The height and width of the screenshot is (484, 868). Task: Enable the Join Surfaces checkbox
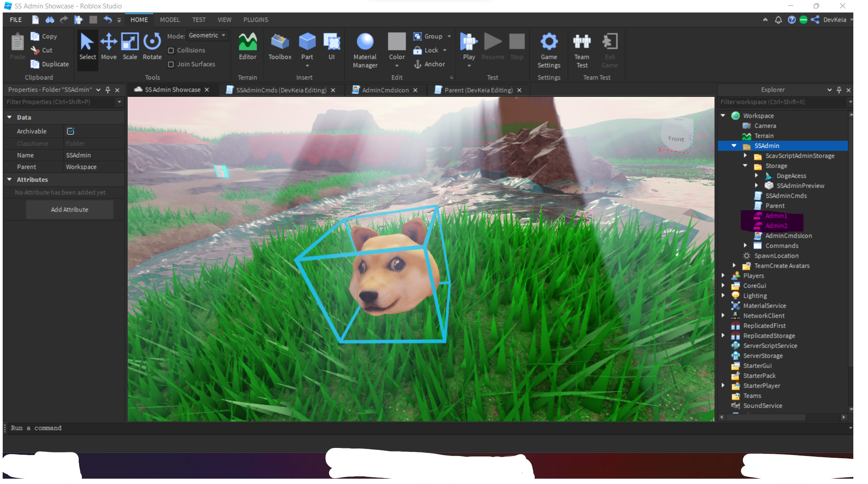171,64
